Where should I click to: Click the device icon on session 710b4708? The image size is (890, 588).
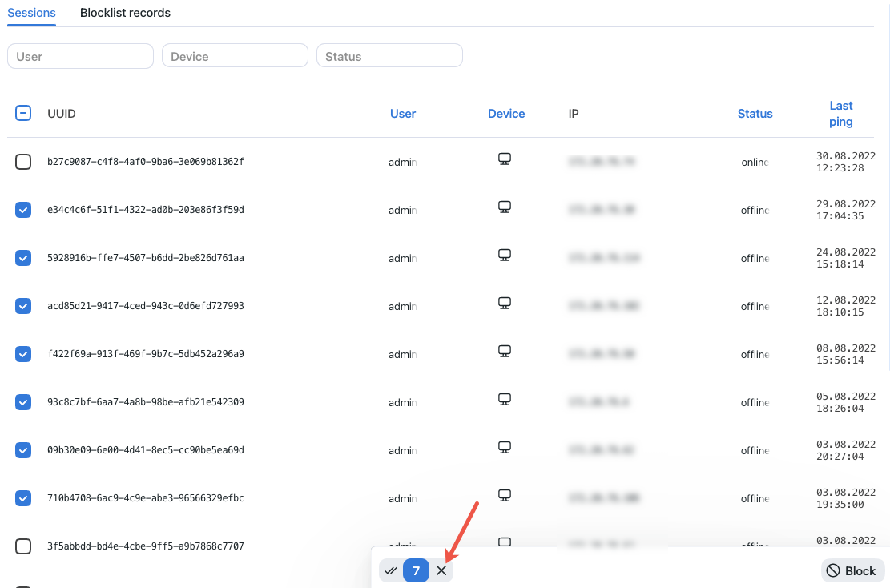pos(505,495)
